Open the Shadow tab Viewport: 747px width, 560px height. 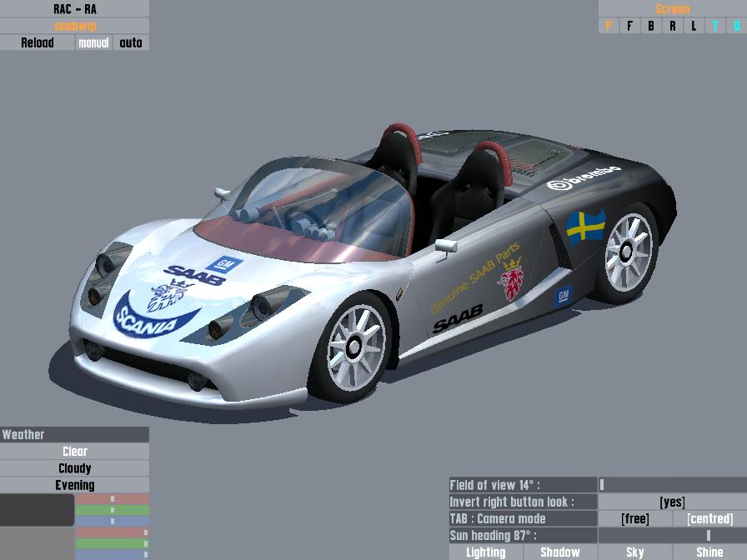coord(560,552)
